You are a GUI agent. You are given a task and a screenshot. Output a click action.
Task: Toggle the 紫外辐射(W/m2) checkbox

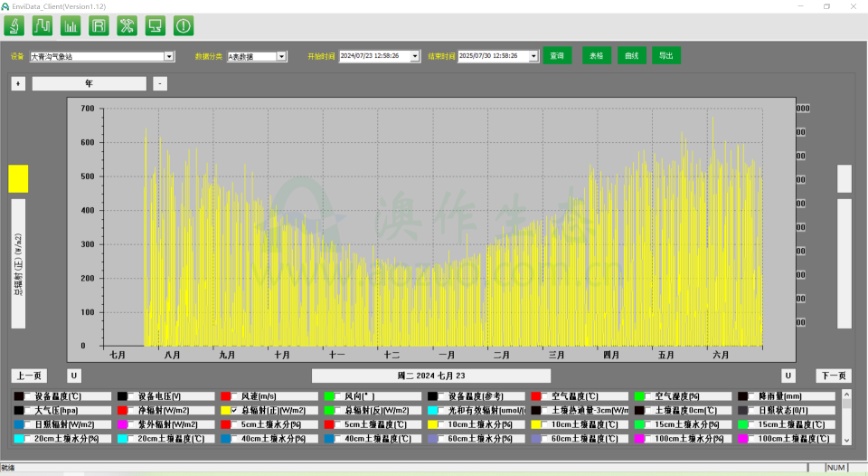click(x=131, y=424)
